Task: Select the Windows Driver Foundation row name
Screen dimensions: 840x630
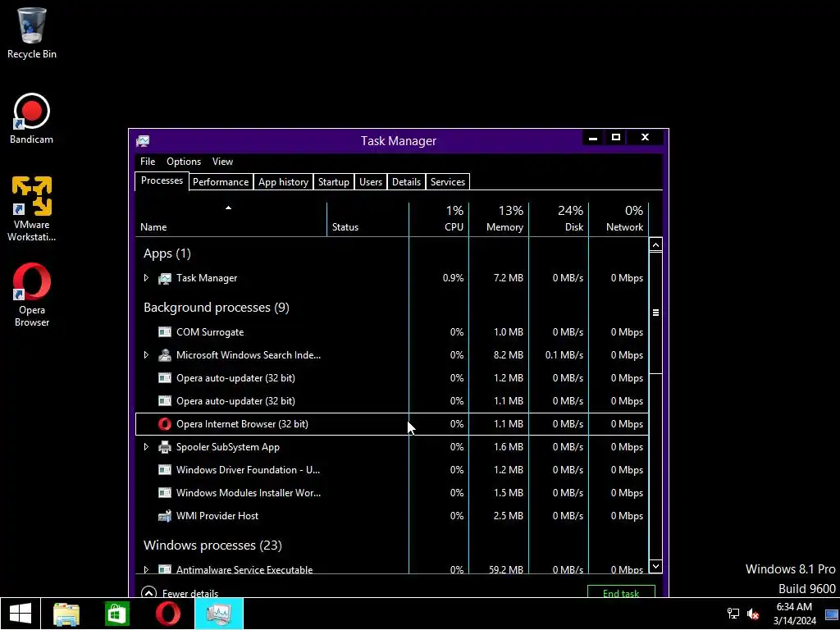Action: 248,470
